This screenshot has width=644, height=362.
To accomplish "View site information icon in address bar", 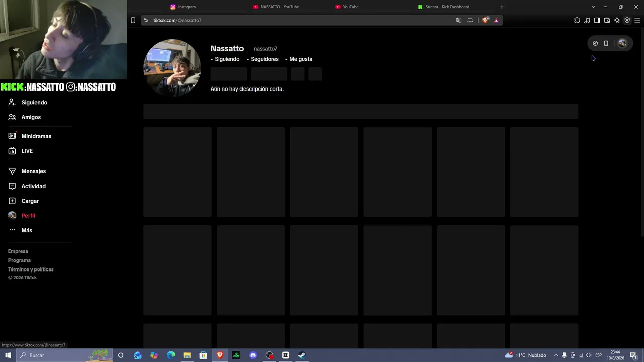I will tap(146, 20).
